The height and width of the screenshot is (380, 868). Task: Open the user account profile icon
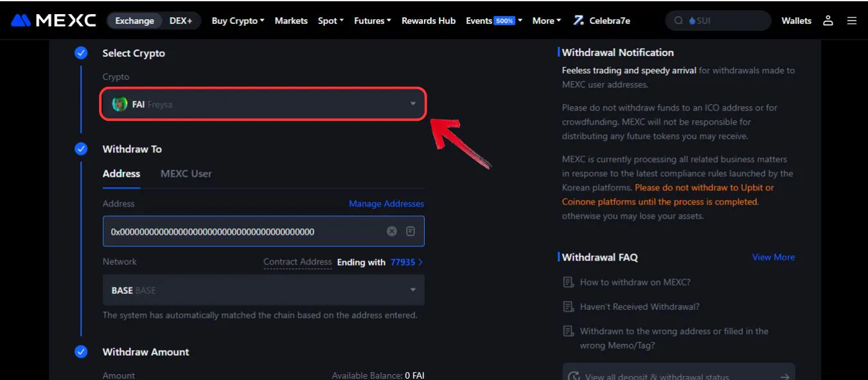tap(828, 21)
